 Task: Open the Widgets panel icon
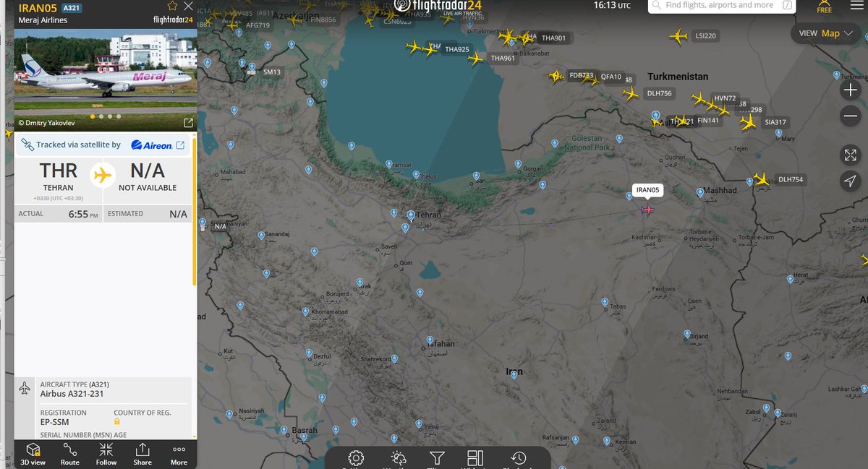click(x=475, y=458)
